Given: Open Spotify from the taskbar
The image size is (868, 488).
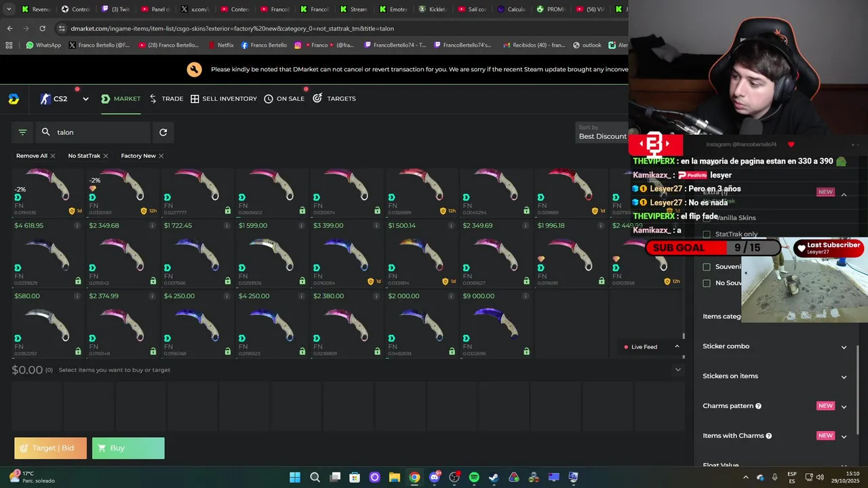Looking at the screenshot, I should (474, 477).
